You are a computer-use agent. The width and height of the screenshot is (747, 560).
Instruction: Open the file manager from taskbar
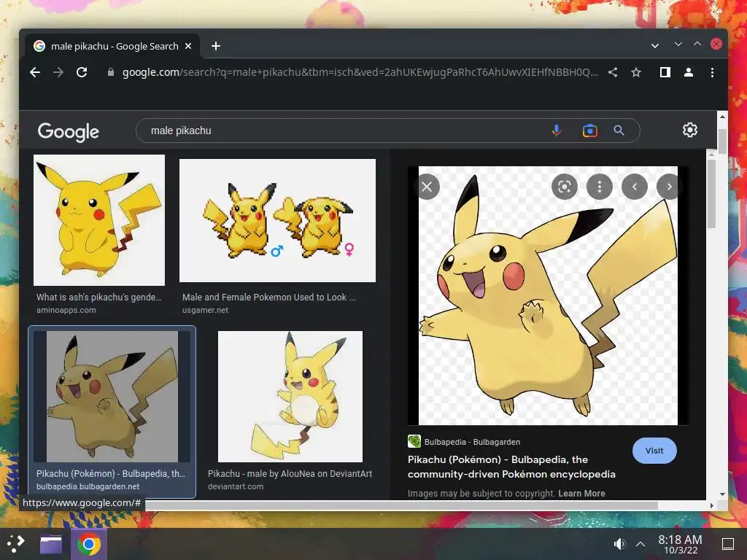[x=50, y=544]
